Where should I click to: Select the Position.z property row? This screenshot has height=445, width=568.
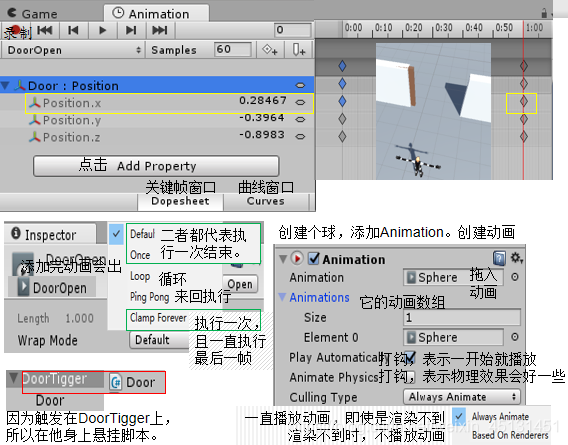coord(157,137)
